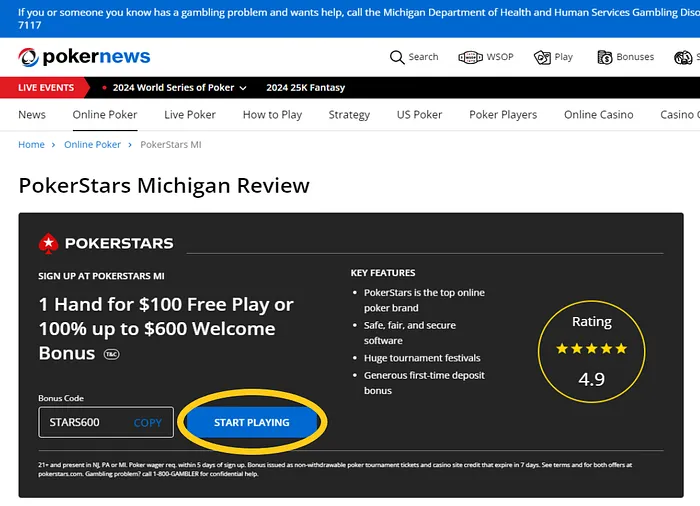Click the Home breadcrumb link
This screenshot has height=506, width=700.
coord(31,145)
